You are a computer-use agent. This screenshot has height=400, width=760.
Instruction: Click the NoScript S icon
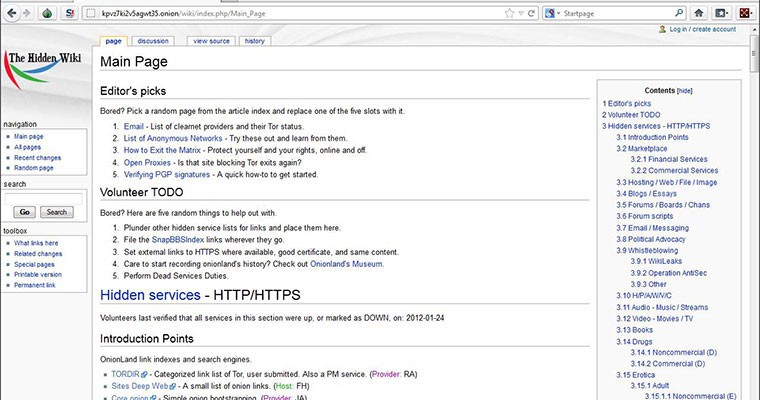tap(69, 13)
